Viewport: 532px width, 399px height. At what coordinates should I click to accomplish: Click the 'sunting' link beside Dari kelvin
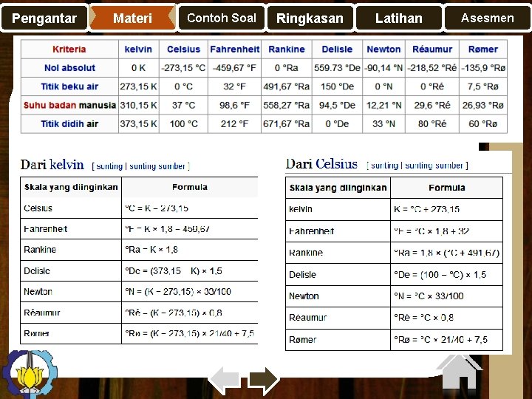[x=109, y=166]
